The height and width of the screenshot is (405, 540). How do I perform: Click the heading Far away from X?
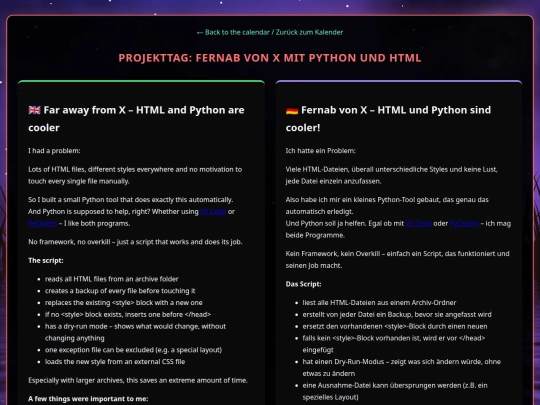(x=136, y=119)
